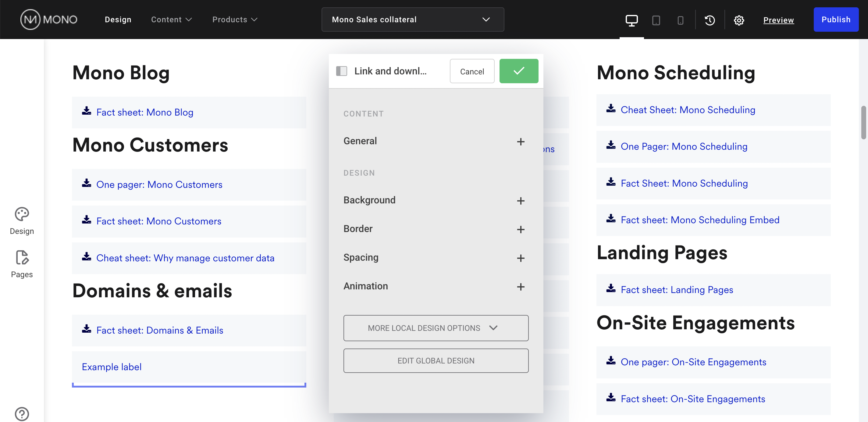Select the Domains & emails heading

coord(152,291)
